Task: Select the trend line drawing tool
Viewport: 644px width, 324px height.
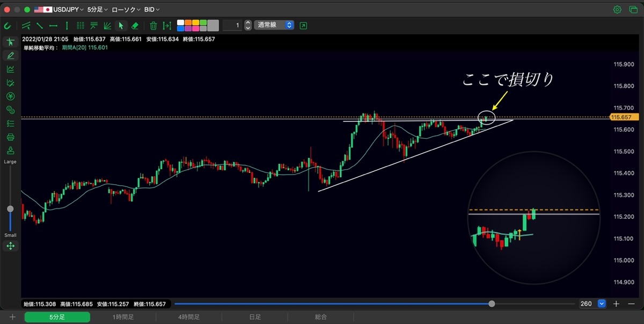Action: point(40,25)
